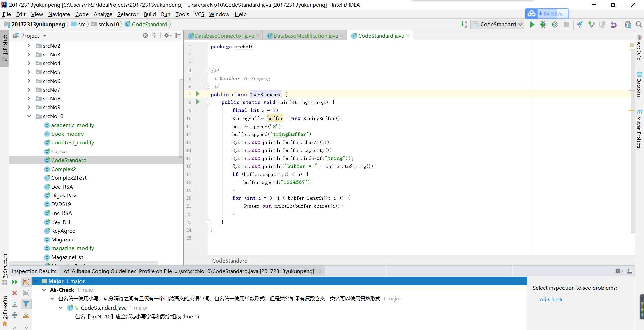Toggle the Ant Build tool window
Viewport: 644px width, 330px height.
pyautogui.click(x=639, y=48)
